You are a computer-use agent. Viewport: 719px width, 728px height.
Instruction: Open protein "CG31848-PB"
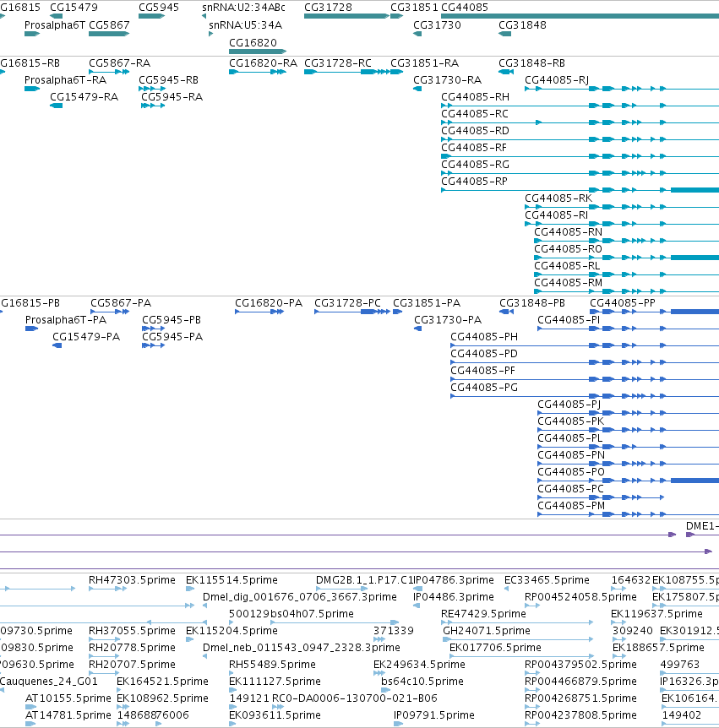(532, 303)
